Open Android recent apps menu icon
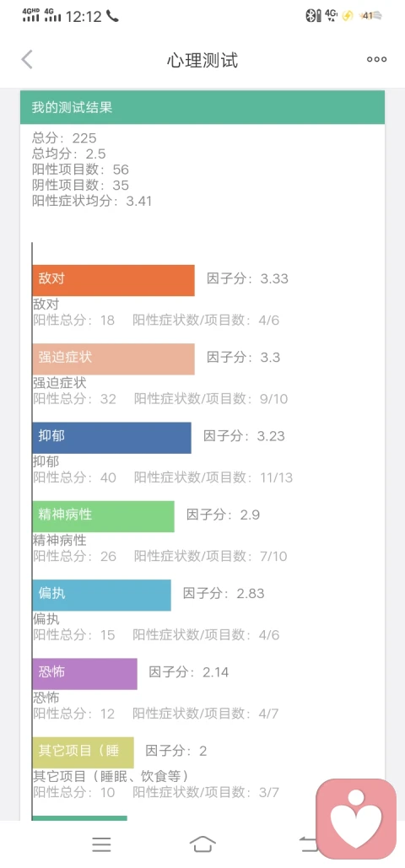 point(101,844)
